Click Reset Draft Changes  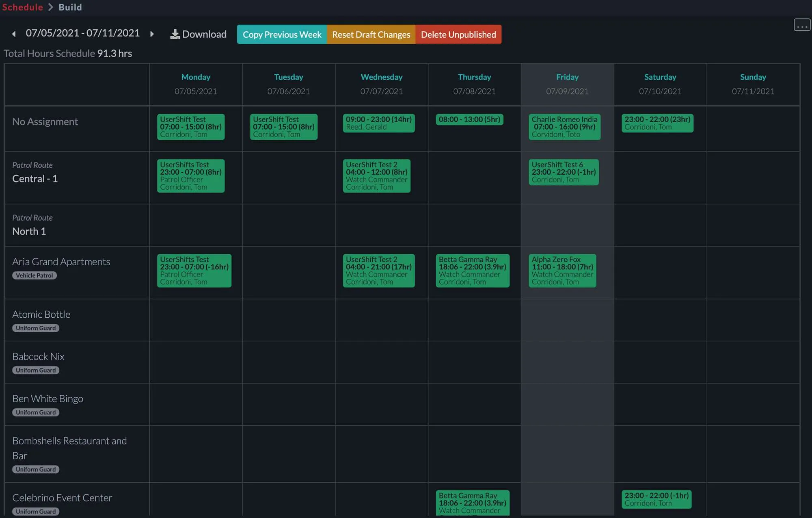tap(371, 34)
